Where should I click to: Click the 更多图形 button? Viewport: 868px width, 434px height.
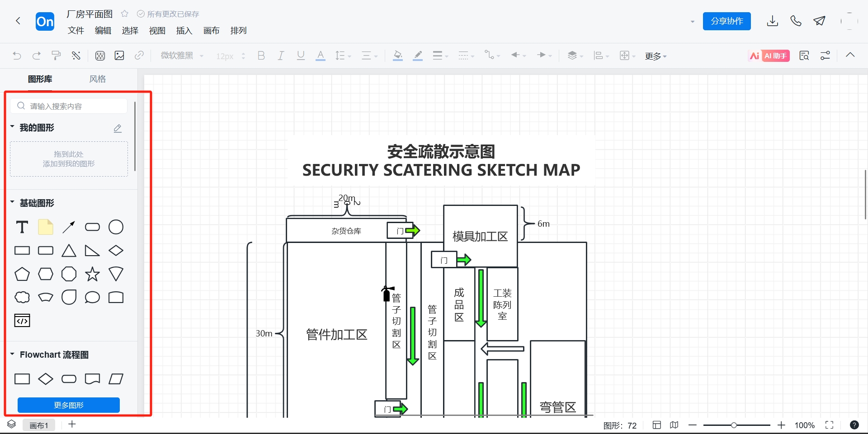[69, 405]
